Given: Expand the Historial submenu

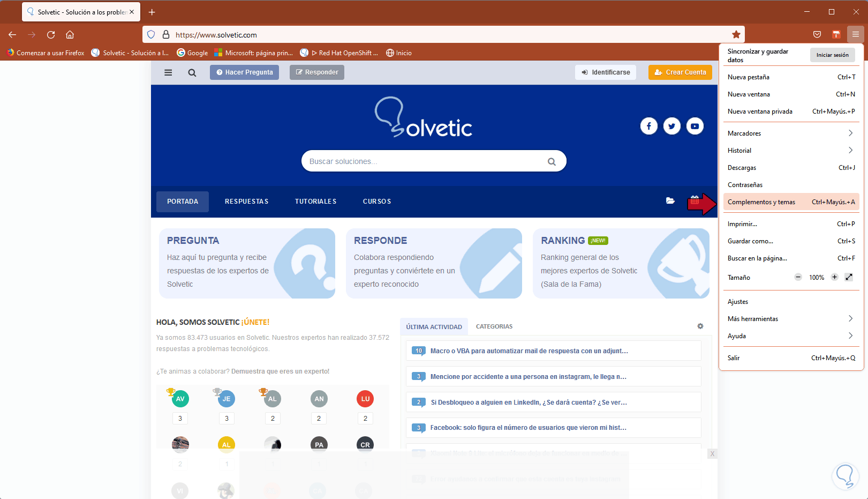Looking at the screenshot, I should click(x=791, y=151).
